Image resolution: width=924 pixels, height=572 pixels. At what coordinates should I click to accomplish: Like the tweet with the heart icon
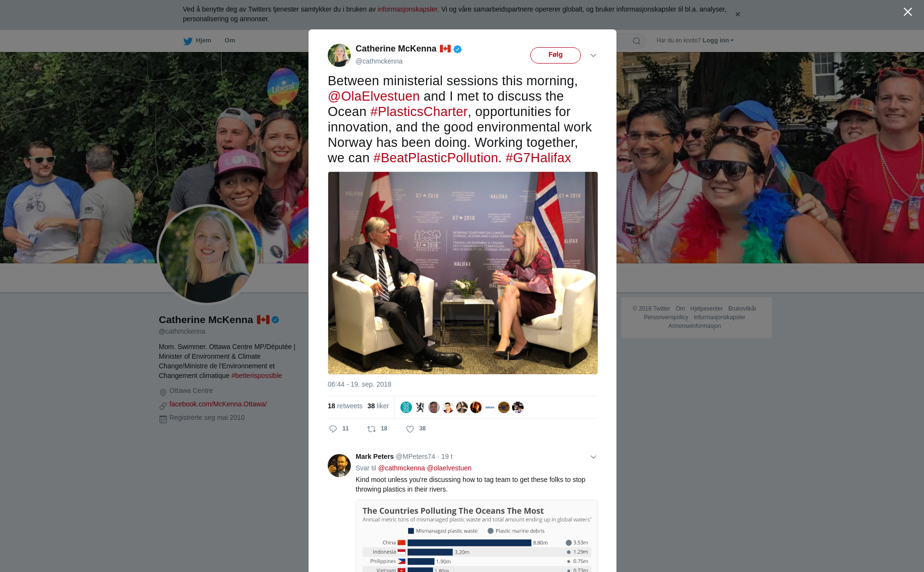tap(410, 429)
